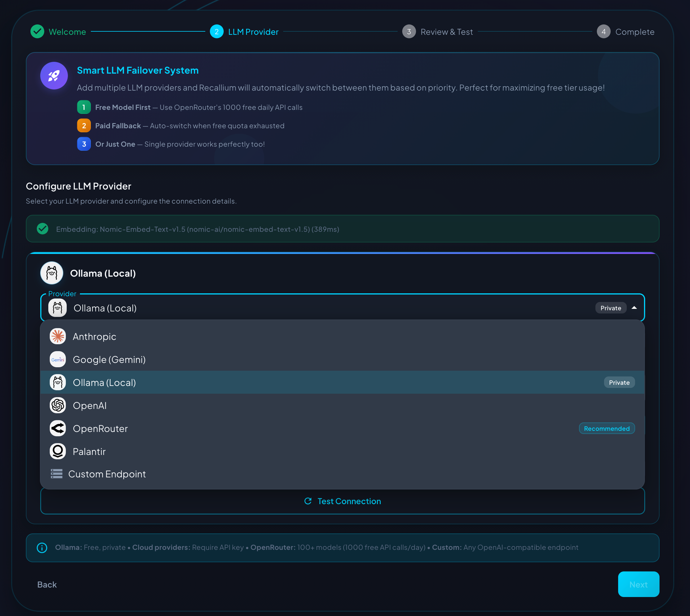Select Custom Endpoint option
This screenshot has height=616, width=690.
coord(342,474)
